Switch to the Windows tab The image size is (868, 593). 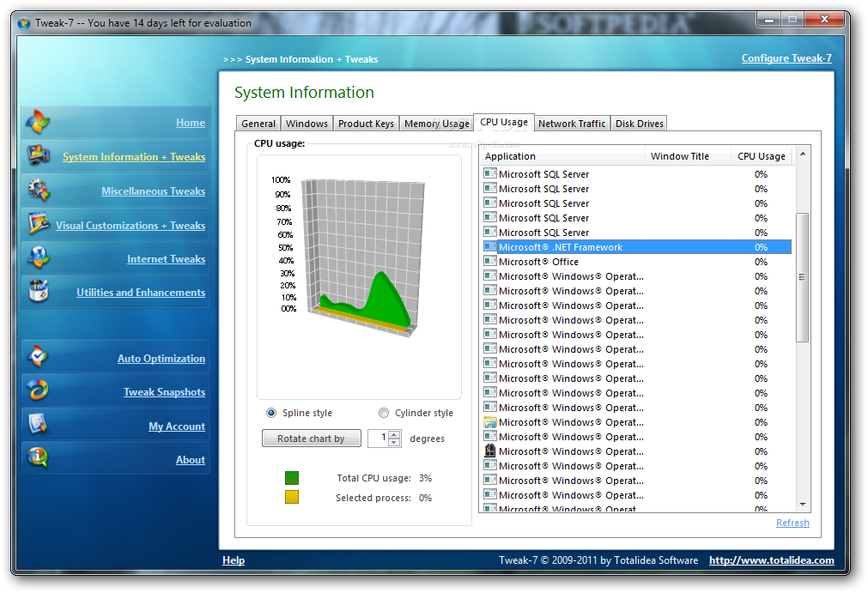(307, 124)
